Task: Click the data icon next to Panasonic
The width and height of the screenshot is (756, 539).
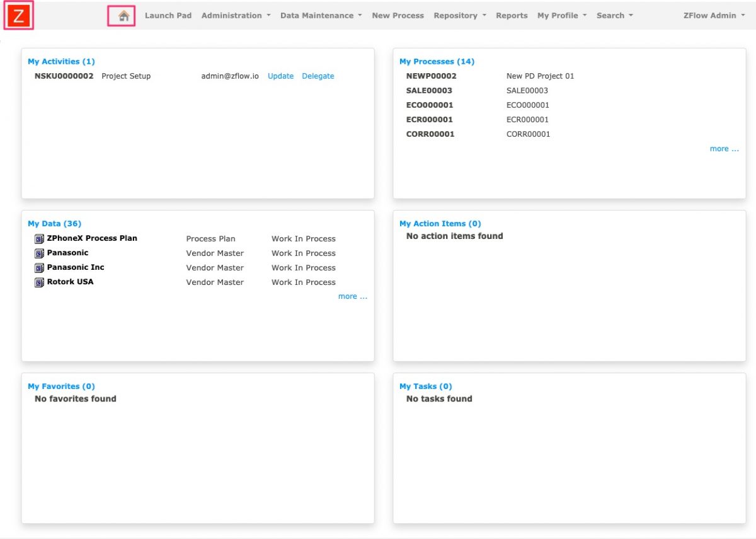Action: 38,253
